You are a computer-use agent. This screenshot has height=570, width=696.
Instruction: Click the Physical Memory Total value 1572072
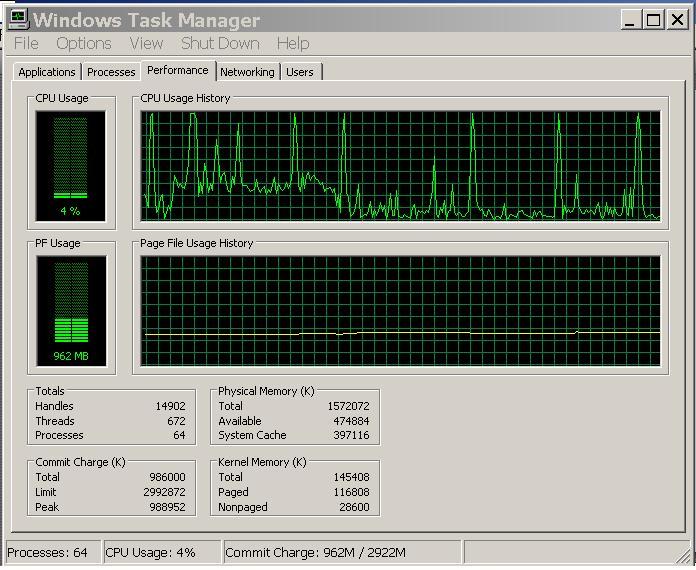348,406
